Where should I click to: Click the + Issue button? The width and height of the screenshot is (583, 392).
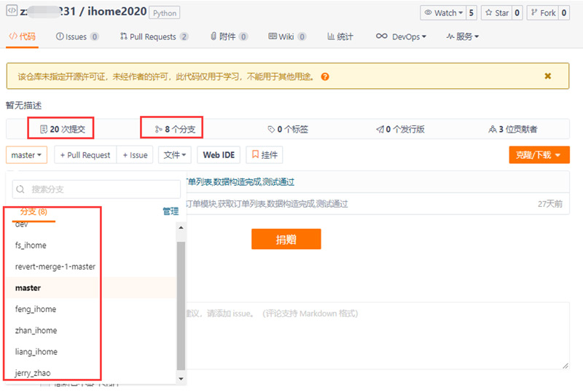click(x=135, y=154)
